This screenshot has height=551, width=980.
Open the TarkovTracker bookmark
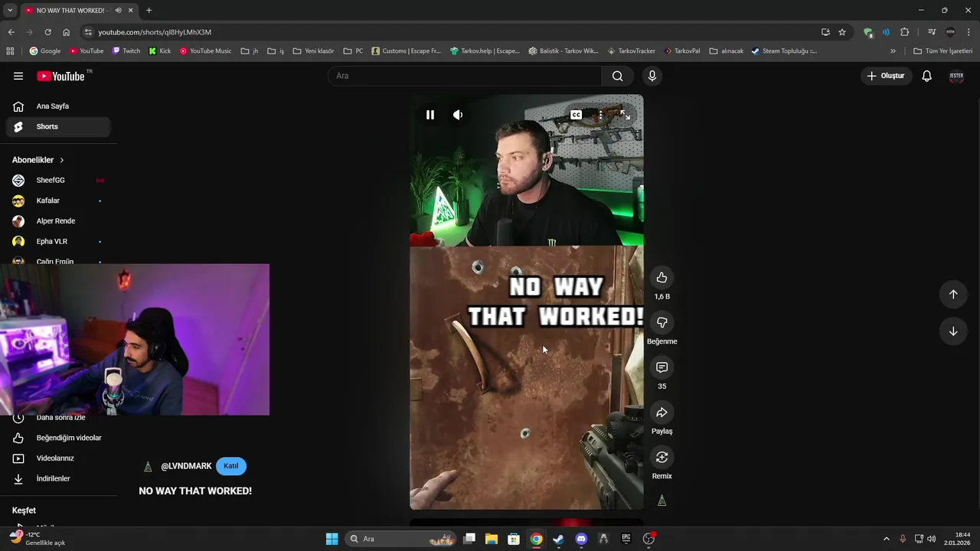[x=631, y=51]
